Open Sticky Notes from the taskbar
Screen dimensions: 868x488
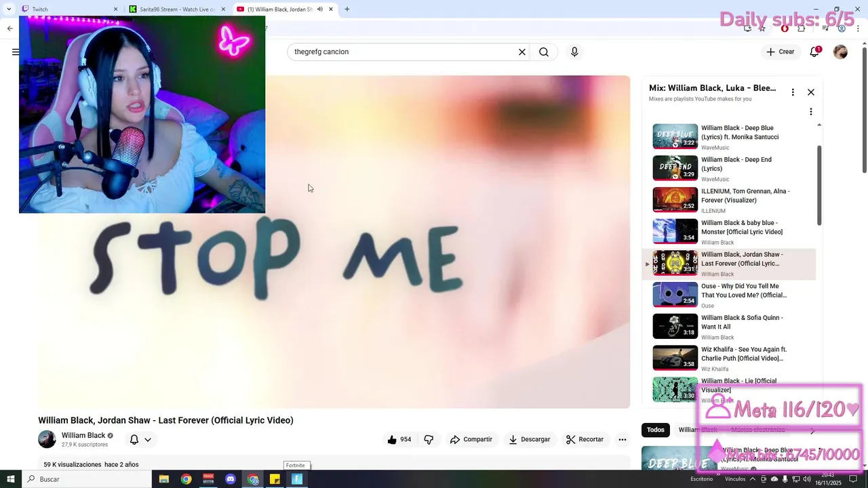coord(275,479)
